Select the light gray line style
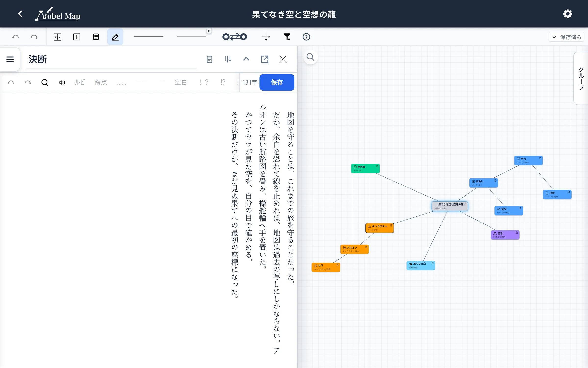Screen dimensions: 588x368 click(x=191, y=37)
